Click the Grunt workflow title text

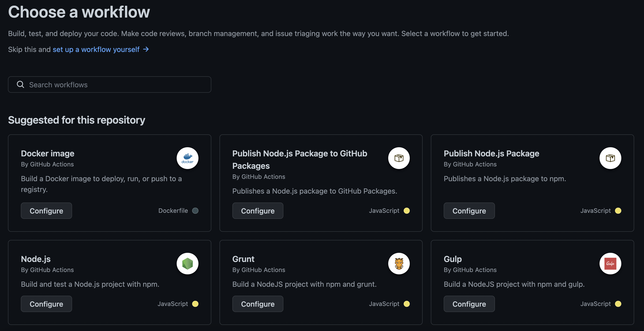[x=243, y=259]
